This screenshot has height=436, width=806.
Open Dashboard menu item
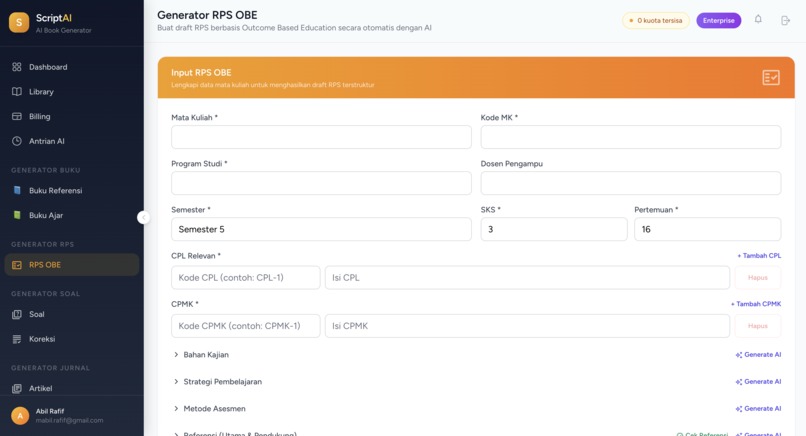tap(72, 67)
